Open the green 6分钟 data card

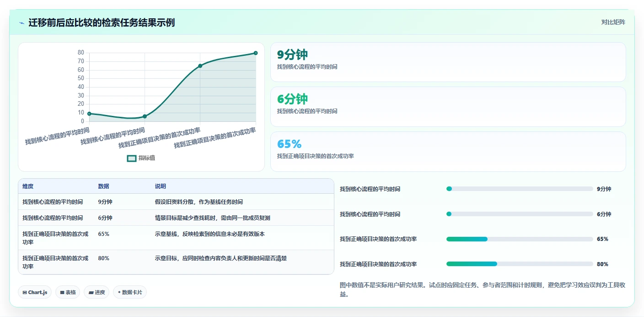[448, 106]
